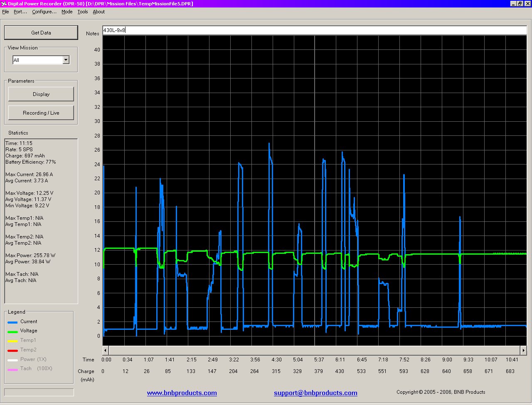Viewport: 532px width, 405px height.
Task: Click the horizontal chart scrollbar track
Action: click(315, 351)
